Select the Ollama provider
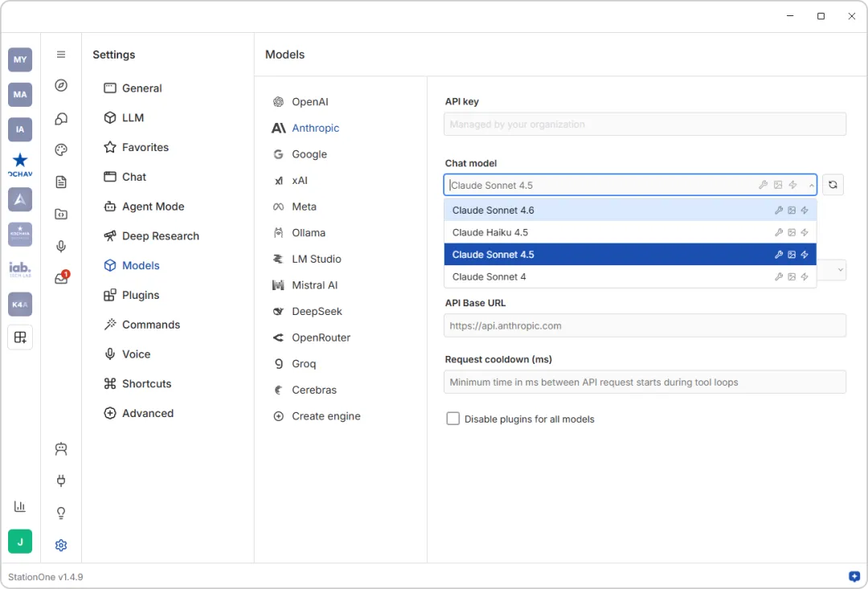Viewport: 868px width, 589px height. tap(299, 233)
